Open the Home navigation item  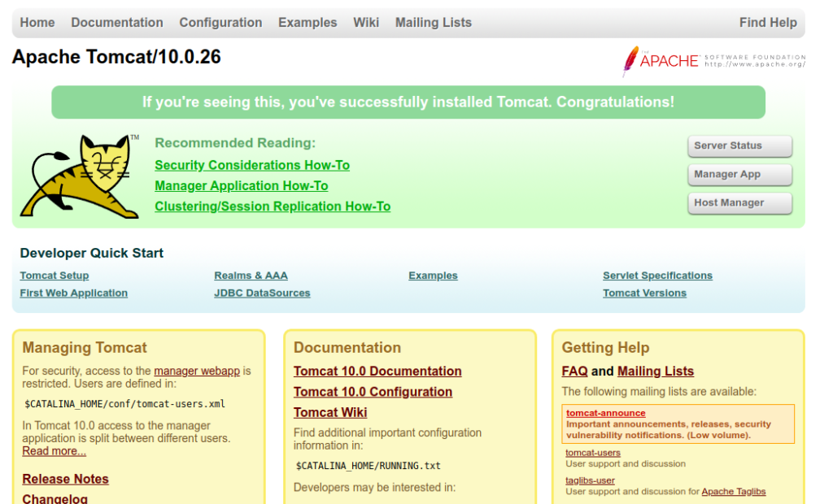pyautogui.click(x=37, y=22)
